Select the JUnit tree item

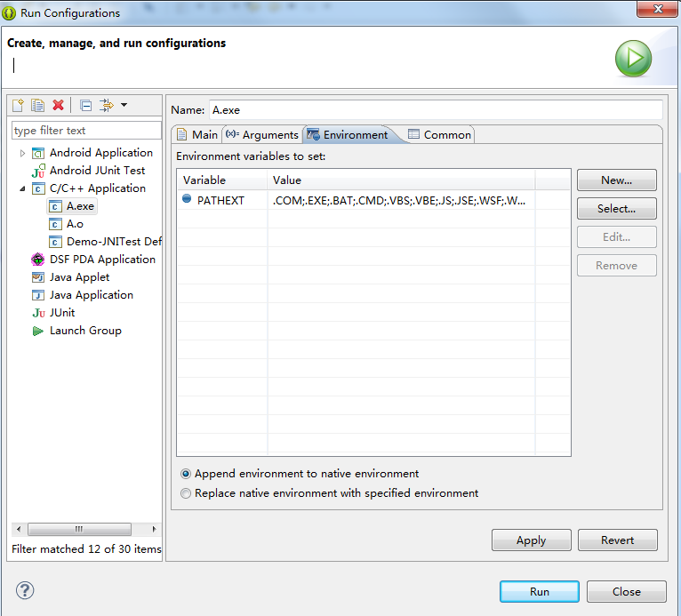[x=53, y=313]
